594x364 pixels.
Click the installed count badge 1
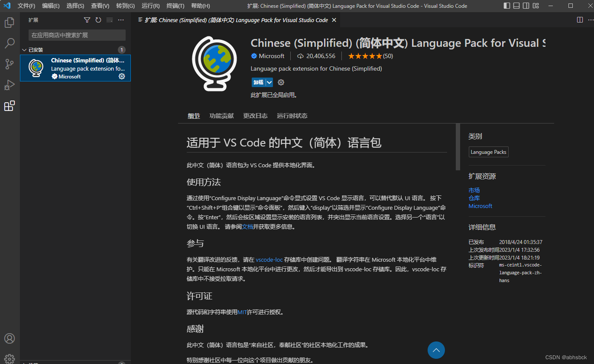tap(122, 50)
